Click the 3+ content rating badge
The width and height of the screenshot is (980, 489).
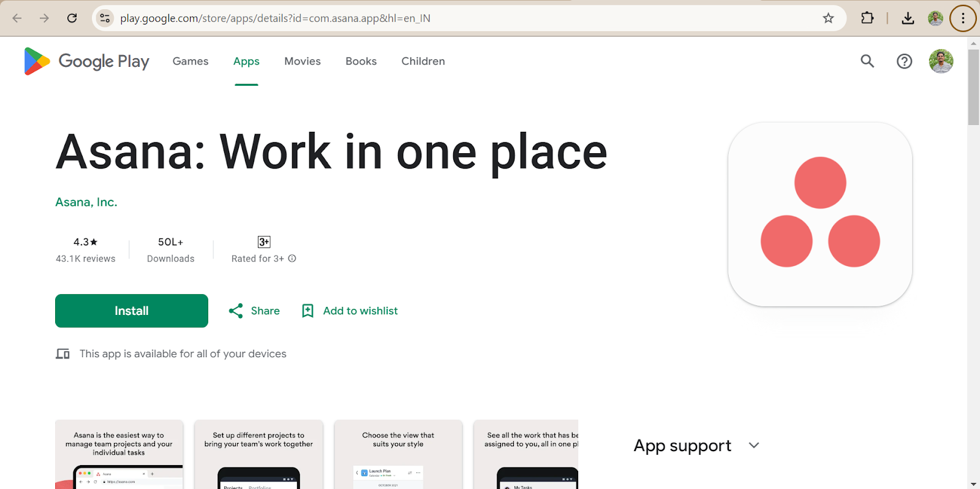[x=264, y=242]
